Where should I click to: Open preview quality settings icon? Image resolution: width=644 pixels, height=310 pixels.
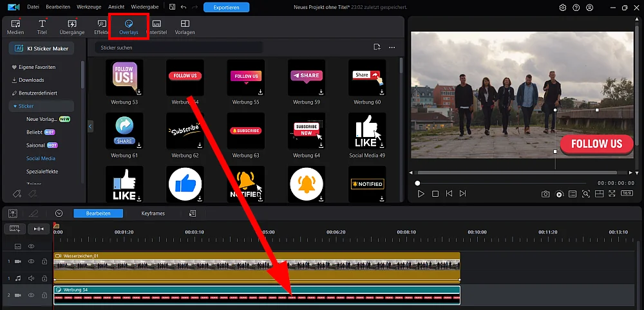coord(560,194)
